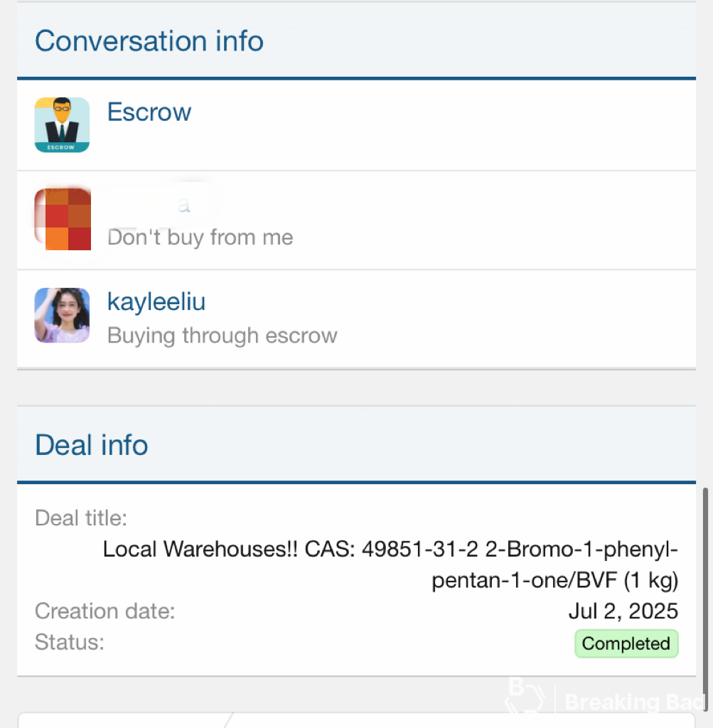Click the kayleeliu username link
This screenshot has height=728, width=713.
coord(156,301)
